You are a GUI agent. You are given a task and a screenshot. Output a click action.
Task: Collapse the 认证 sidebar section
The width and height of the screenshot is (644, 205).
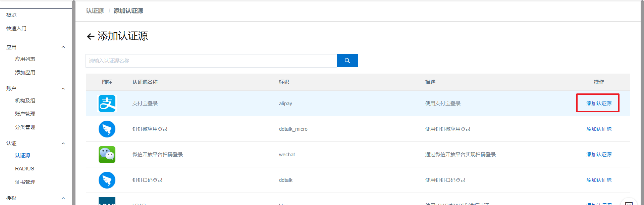coord(63,143)
